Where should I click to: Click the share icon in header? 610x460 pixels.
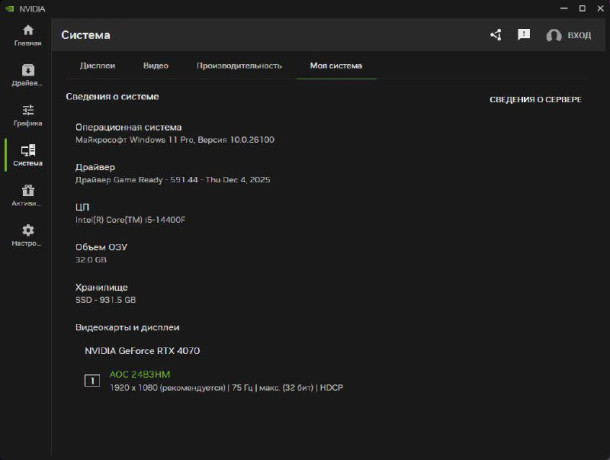pos(496,35)
